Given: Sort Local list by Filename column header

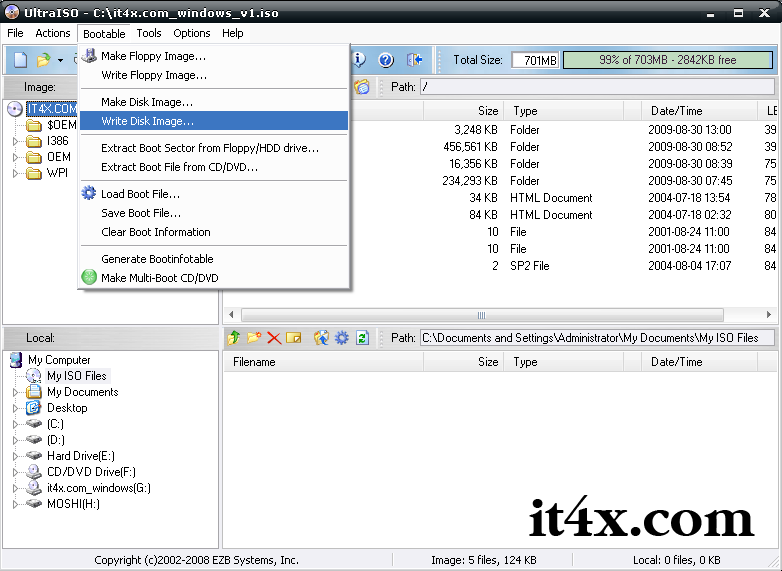Looking at the screenshot, I should click(323, 362).
